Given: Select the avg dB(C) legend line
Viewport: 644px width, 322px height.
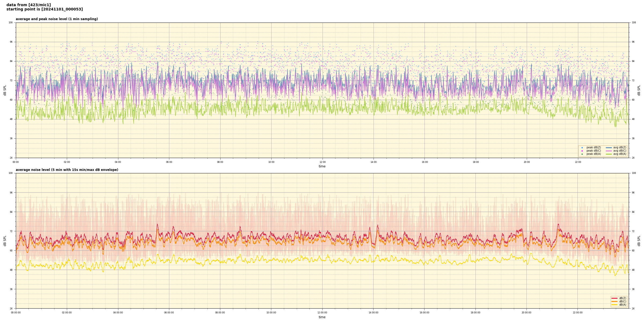Looking at the screenshot, I should 609,151.
